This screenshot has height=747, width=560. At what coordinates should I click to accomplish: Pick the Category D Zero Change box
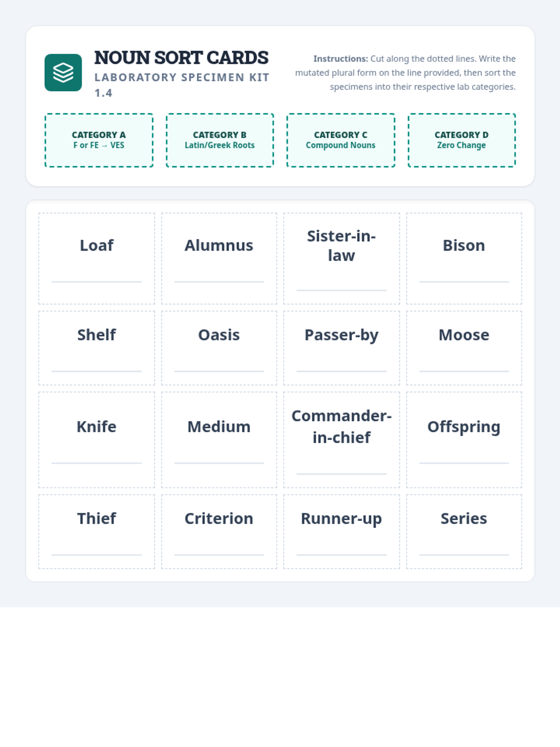[x=462, y=140]
